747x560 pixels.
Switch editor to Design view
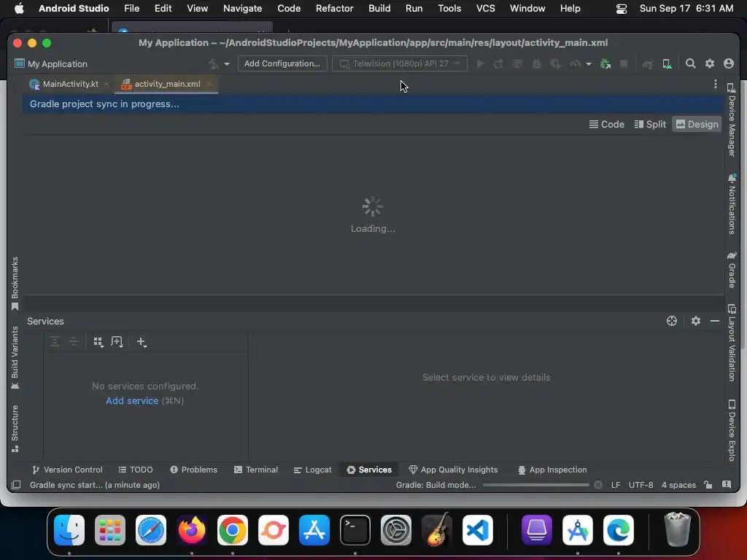click(x=697, y=124)
